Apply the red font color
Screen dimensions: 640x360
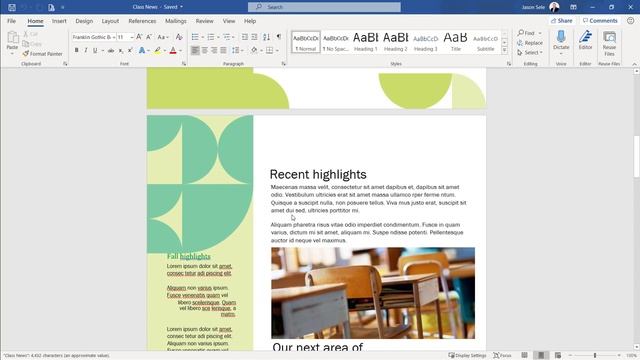point(173,51)
